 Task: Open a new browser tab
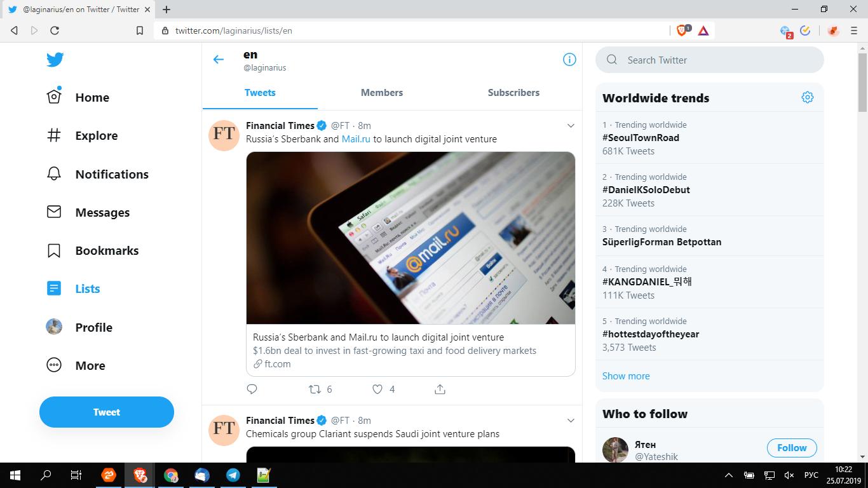point(166,10)
